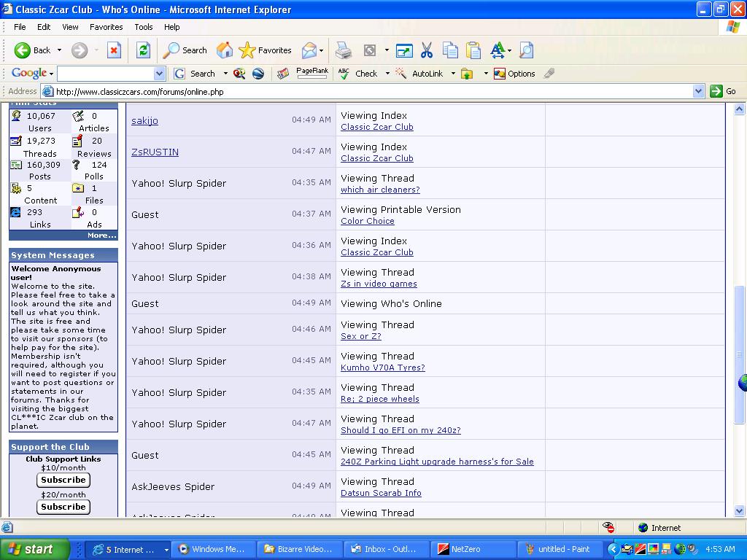Expand the taskbar Internet Explorer group dropdown
Image resolution: width=747 pixels, height=560 pixels.
166,550
